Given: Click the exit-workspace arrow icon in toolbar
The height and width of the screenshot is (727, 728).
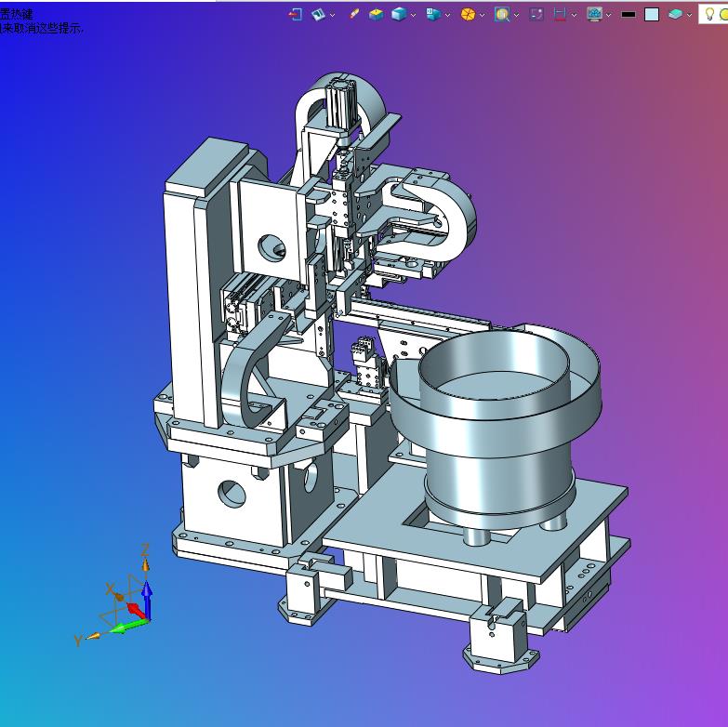Looking at the screenshot, I should point(296,14).
